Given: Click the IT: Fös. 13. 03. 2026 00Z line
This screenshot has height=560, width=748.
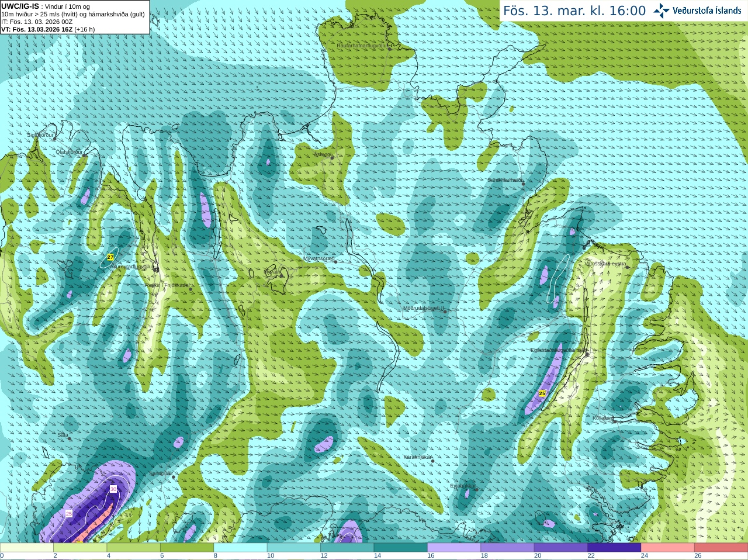Looking at the screenshot, I should coord(37,22).
